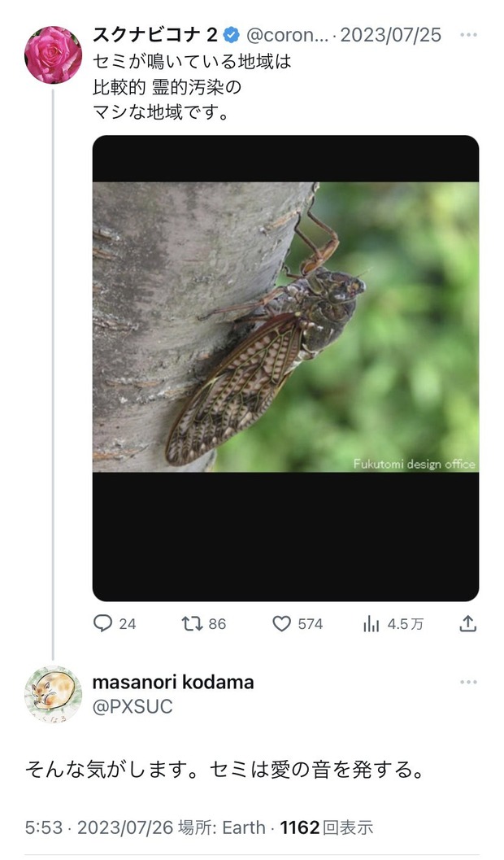
Task: Open the 1162 回表示 view count
Action: click(x=327, y=827)
